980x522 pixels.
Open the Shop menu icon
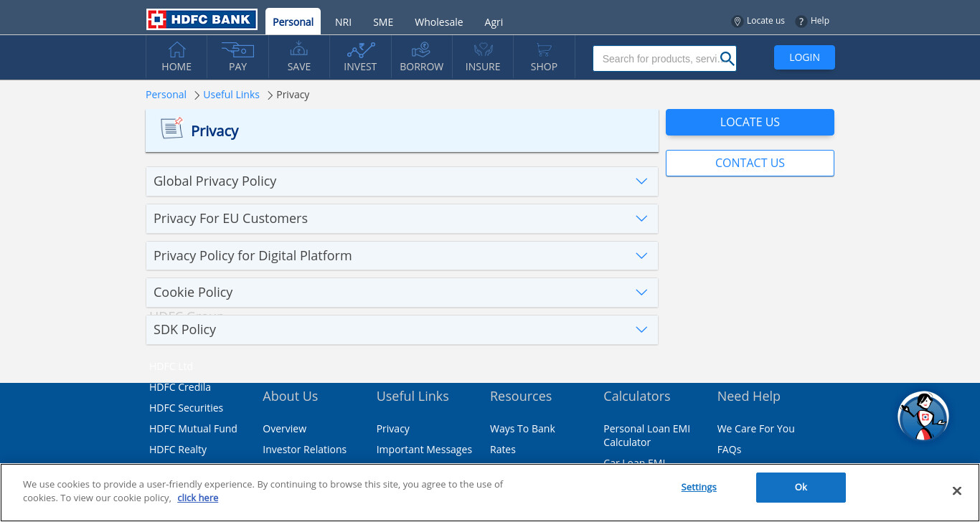click(x=544, y=49)
